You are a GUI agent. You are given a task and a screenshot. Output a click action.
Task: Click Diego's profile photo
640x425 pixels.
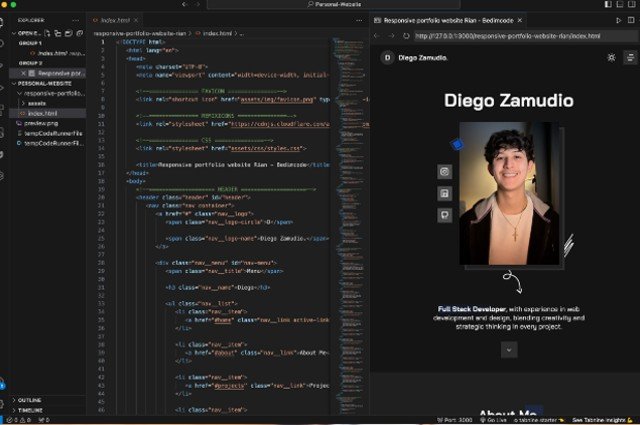pyautogui.click(x=509, y=193)
